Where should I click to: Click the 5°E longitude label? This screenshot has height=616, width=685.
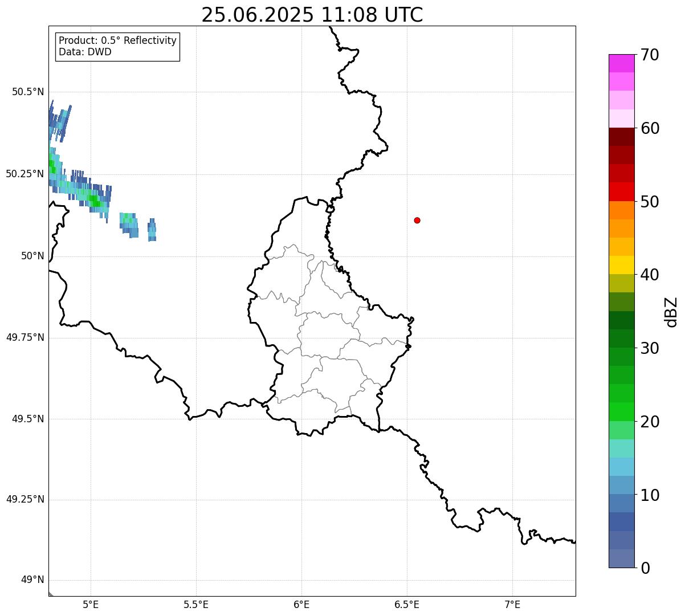tap(91, 604)
